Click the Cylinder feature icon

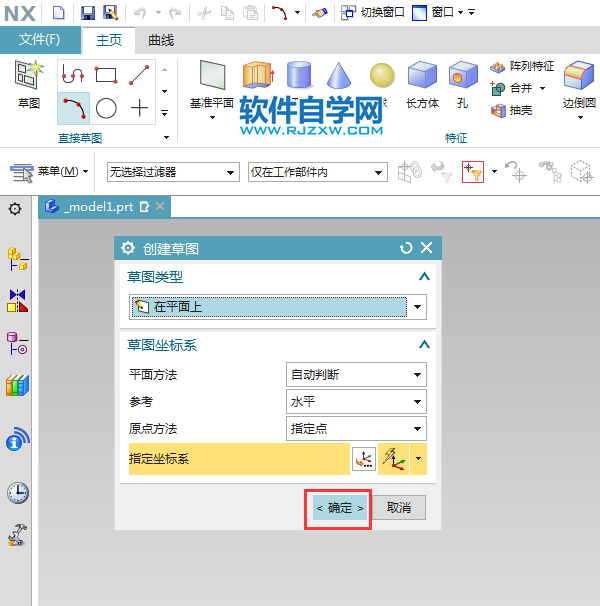point(299,75)
